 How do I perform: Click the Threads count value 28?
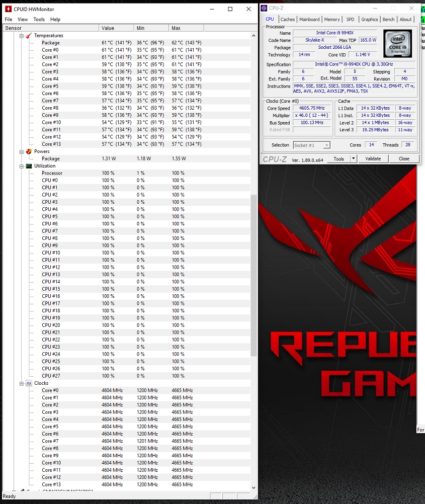pyautogui.click(x=407, y=145)
